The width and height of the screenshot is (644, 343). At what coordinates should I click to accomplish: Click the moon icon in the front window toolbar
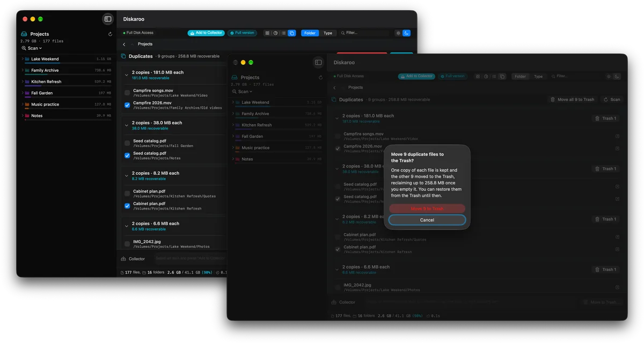pos(617,77)
